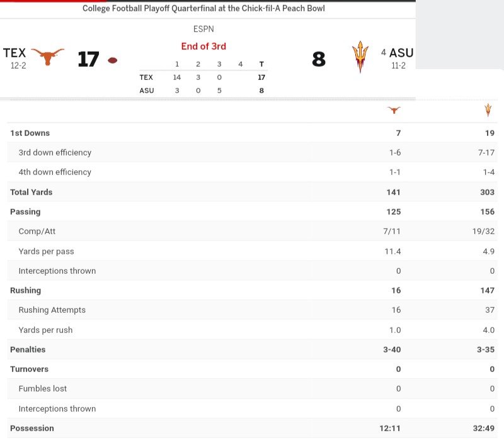Click the TEX row in the linescore table
Image resolution: width=504 pixels, height=440 pixels.
pyautogui.click(x=203, y=77)
